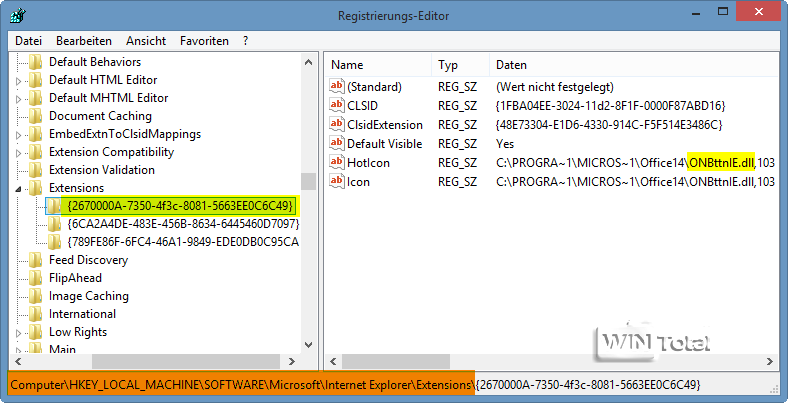Open the ? help menu
The height and width of the screenshot is (403, 788).
pyautogui.click(x=245, y=41)
